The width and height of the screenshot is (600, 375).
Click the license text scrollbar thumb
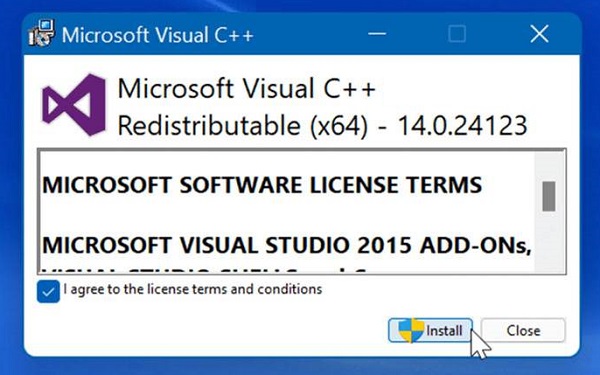click(549, 196)
